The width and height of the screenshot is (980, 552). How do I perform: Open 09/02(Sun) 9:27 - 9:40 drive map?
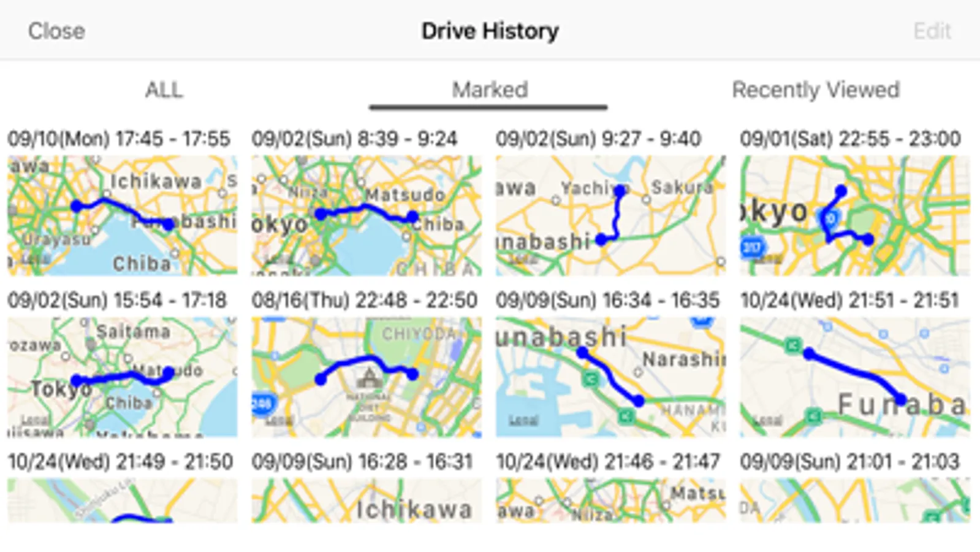[x=611, y=215]
